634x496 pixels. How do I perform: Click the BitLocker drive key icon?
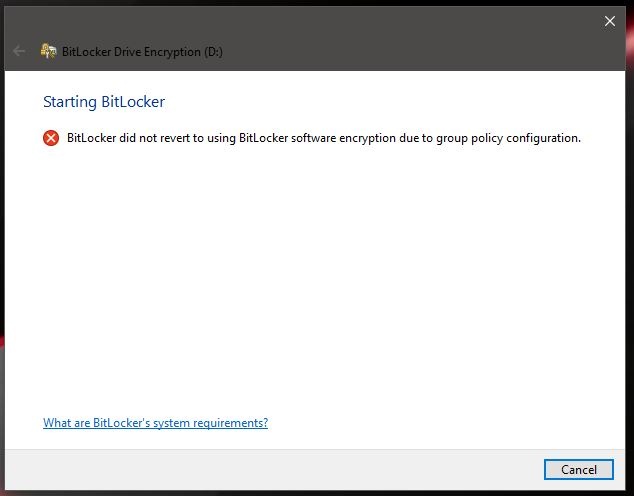[49, 51]
